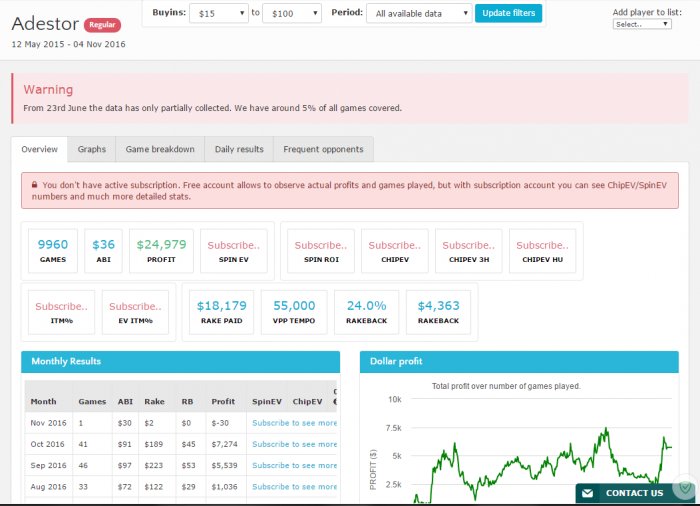The image size is (700, 506).
Task: Click the Subscribe CHIPEV HU tile
Action: point(542,251)
